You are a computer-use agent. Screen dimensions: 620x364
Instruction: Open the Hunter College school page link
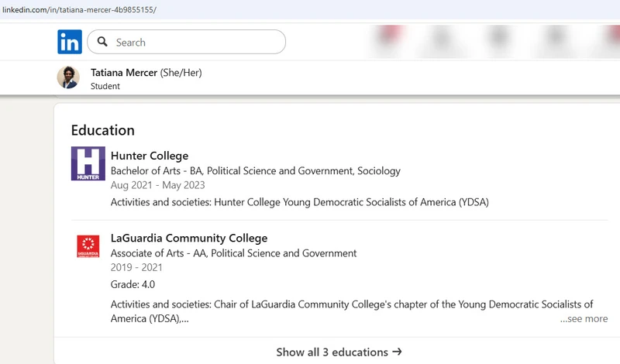coord(150,156)
